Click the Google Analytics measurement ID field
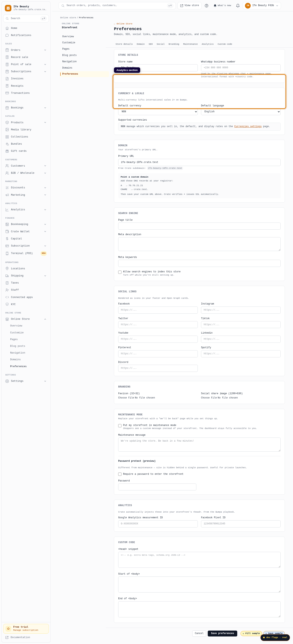Screen dimensions: 293x644 click(158, 524)
